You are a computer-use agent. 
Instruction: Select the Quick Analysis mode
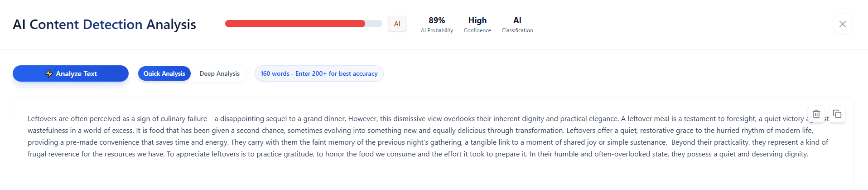coord(164,73)
